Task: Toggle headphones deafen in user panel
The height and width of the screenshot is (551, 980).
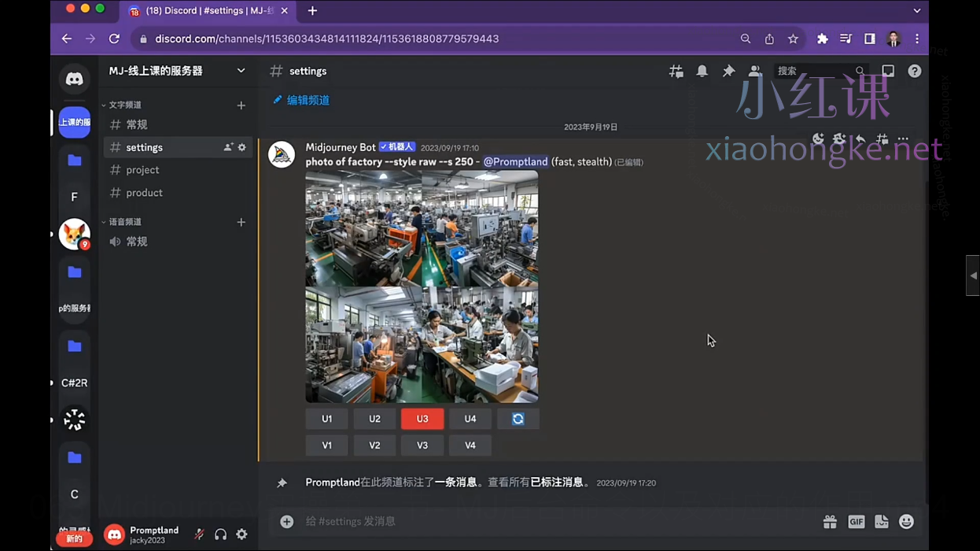Action: [221, 534]
